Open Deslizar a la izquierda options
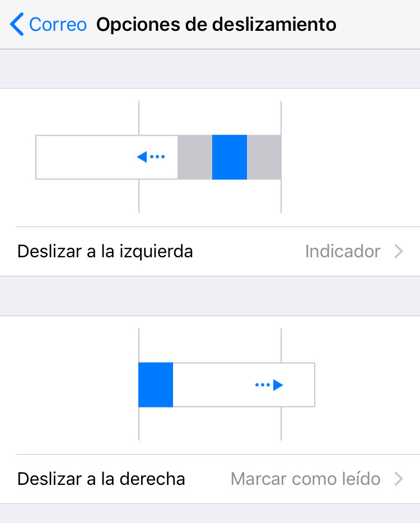The image size is (420, 523). (210, 252)
